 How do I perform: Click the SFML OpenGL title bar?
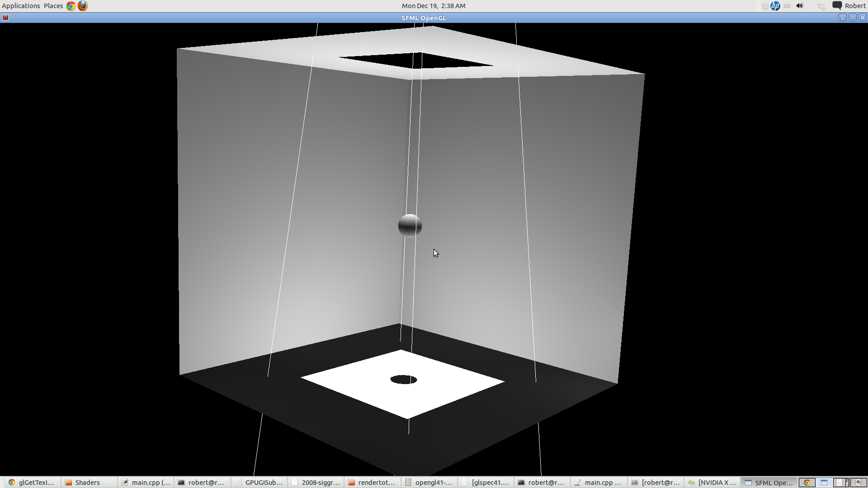click(x=424, y=17)
